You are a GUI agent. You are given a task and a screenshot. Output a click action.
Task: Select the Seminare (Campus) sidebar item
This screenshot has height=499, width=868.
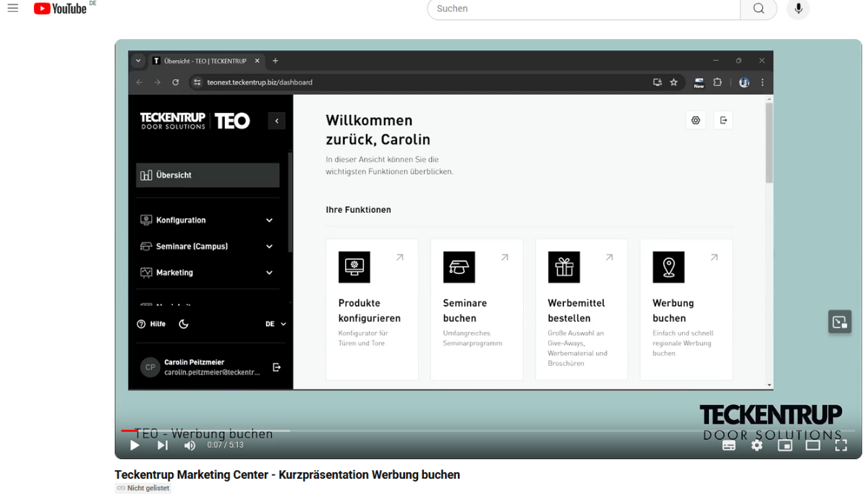coord(192,247)
